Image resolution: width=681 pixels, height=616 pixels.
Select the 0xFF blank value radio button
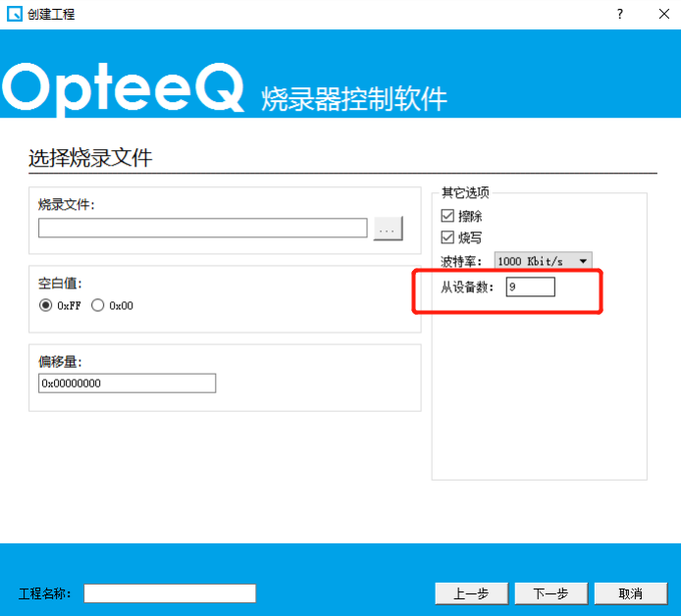coord(45,305)
